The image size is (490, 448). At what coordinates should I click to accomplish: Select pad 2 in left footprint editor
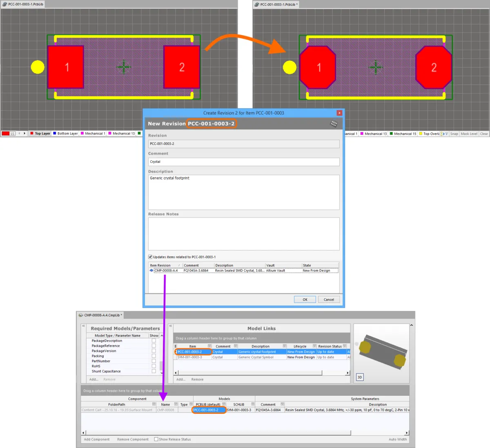(x=182, y=67)
